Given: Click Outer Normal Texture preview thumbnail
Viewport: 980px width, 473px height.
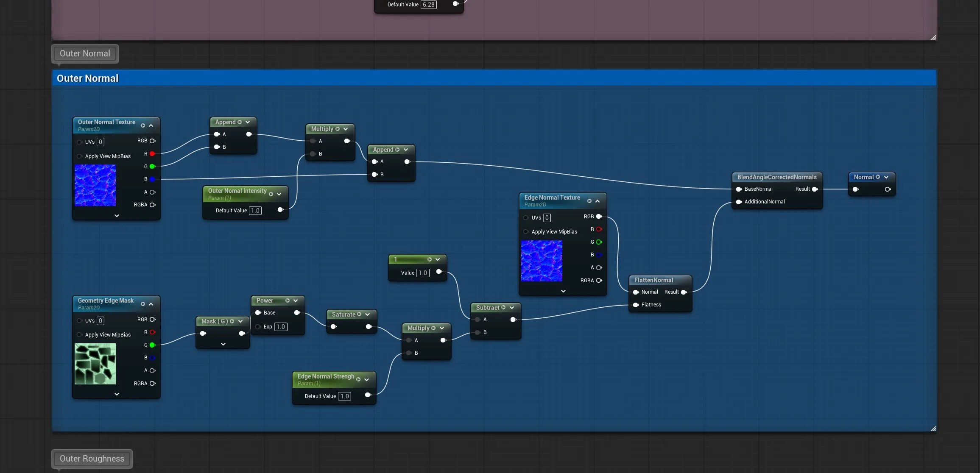Looking at the screenshot, I should [x=95, y=185].
